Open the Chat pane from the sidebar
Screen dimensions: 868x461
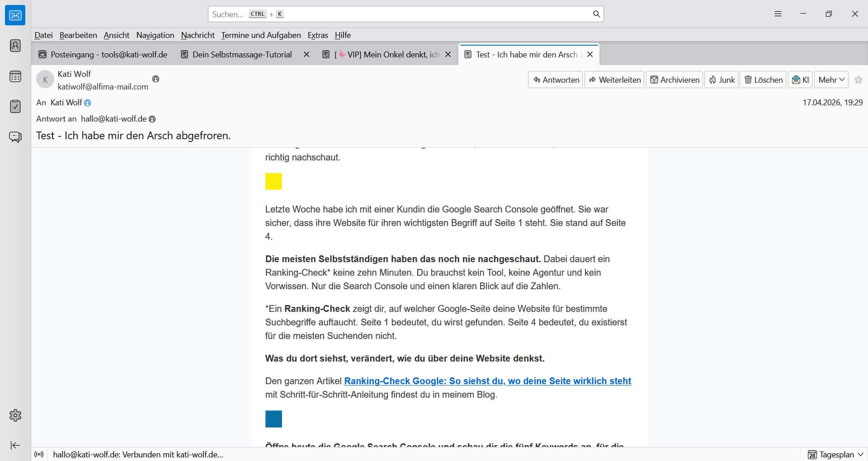(x=15, y=137)
